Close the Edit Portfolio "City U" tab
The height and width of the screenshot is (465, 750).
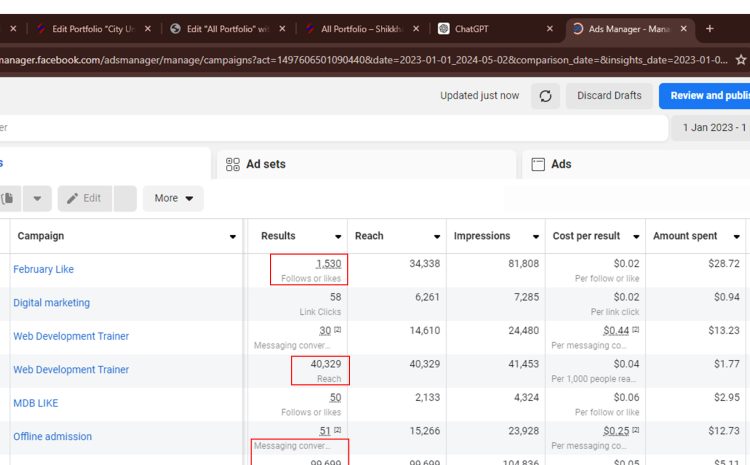[x=148, y=29]
